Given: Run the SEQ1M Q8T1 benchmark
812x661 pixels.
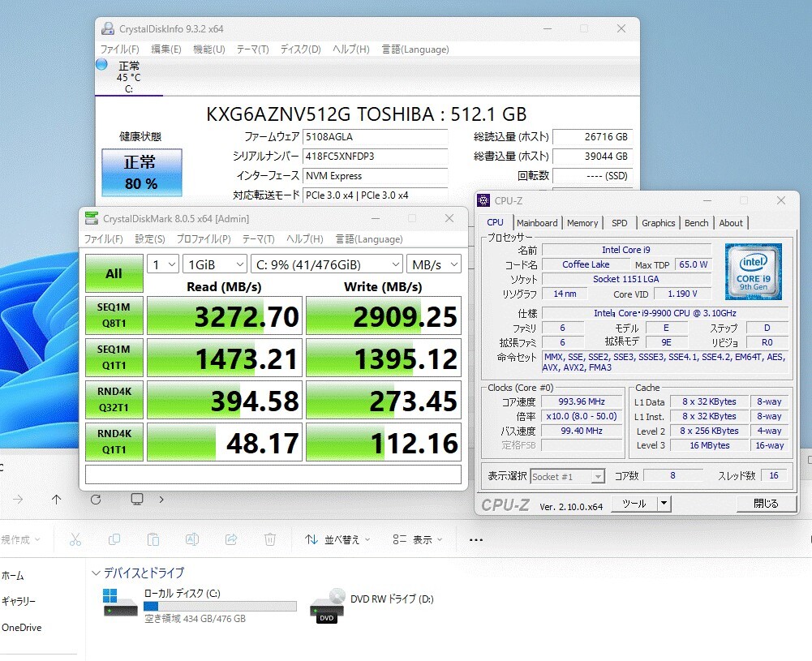Looking at the screenshot, I should [114, 315].
